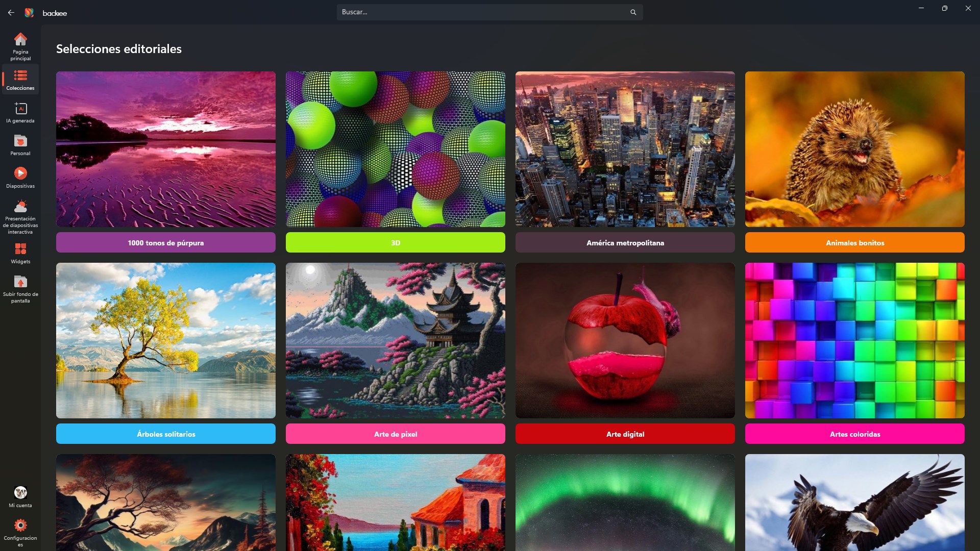Click the search magnifier icon
The image size is (980, 551).
(x=633, y=12)
